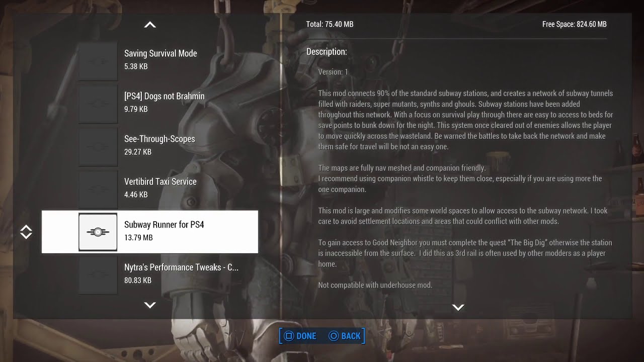Click Saving Survival Mode thumbnail
This screenshot has width=644, height=362.
98,61
